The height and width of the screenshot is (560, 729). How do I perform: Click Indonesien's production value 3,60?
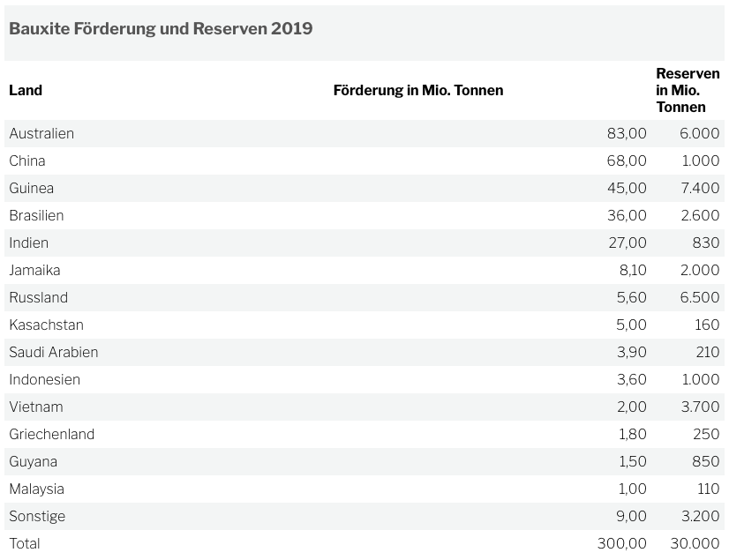tap(631, 380)
